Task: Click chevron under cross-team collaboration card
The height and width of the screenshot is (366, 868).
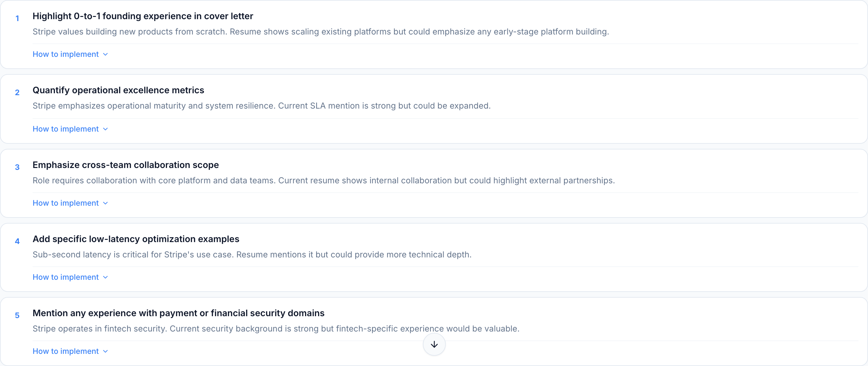Action: [x=105, y=203]
